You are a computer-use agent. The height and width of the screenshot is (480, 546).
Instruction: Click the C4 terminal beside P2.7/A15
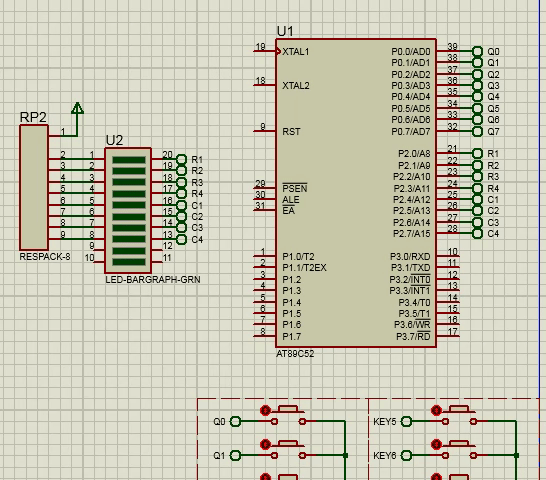point(477,233)
